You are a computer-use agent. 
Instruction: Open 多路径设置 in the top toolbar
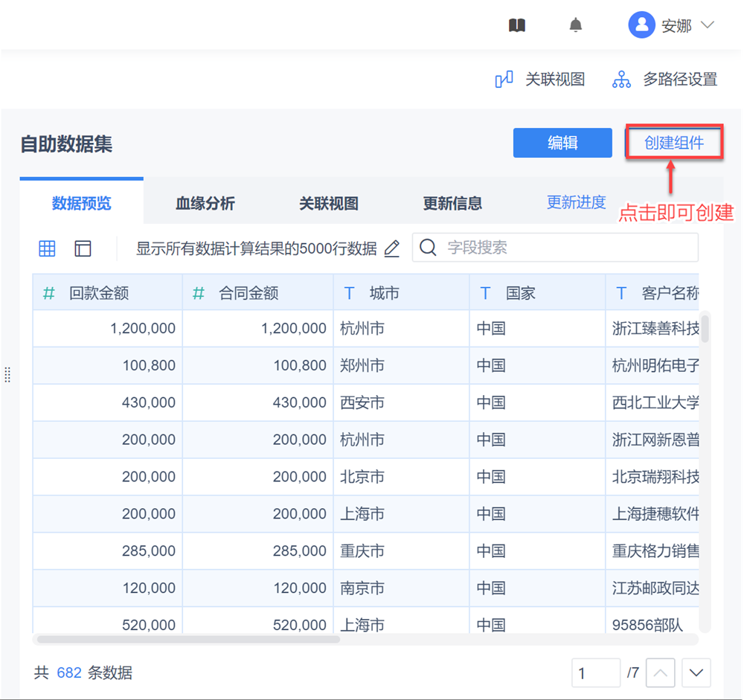665,80
